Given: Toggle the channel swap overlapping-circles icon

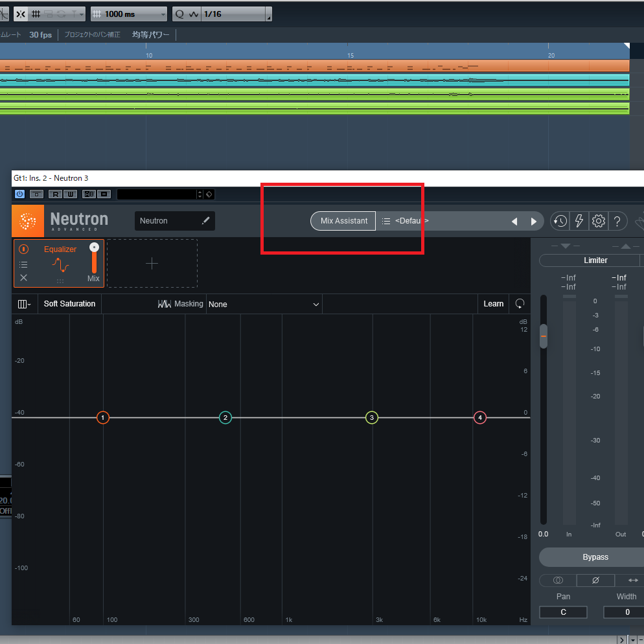Looking at the screenshot, I should [558, 581].
